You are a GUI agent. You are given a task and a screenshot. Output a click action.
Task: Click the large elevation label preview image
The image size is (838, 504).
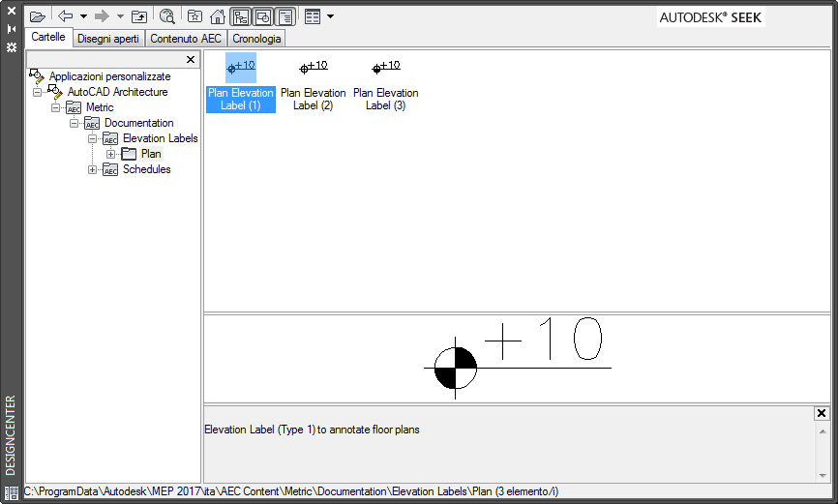pos(518,357)
